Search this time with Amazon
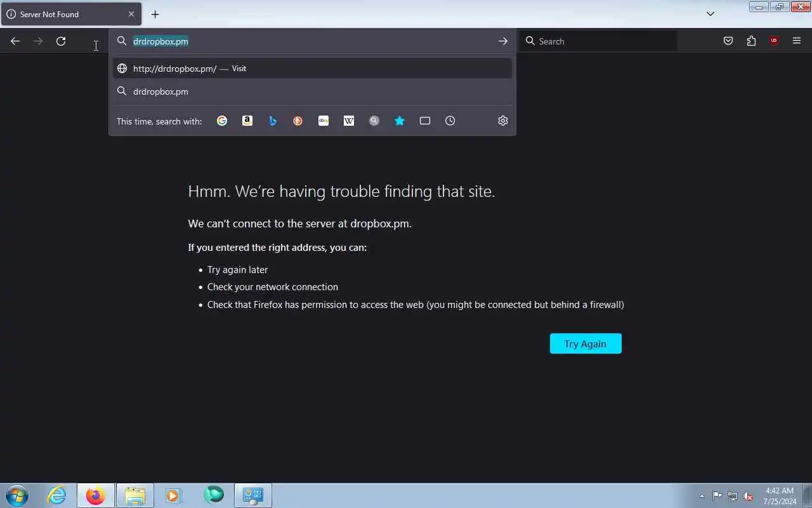The height and width of the screenshot is (508, 812). click(x=247, y=121)
